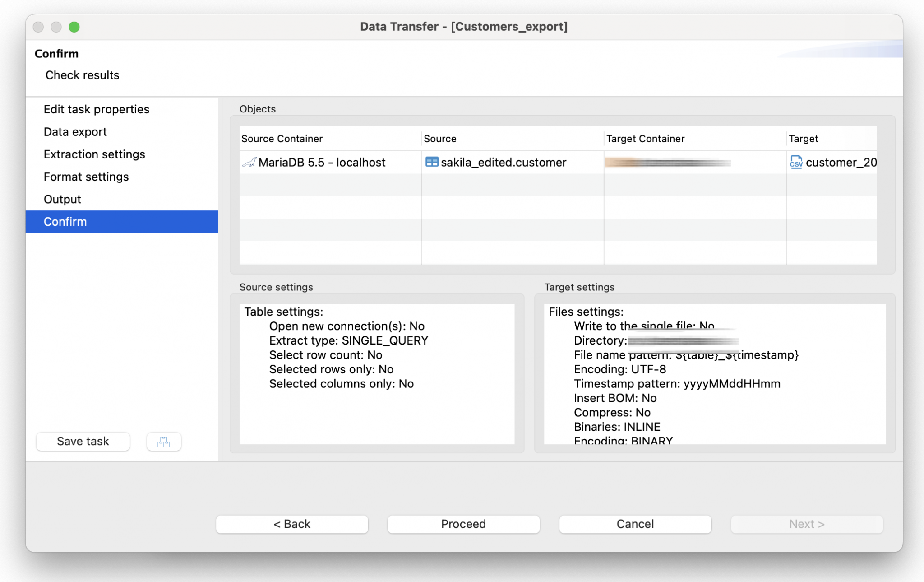Cancel the data transfer wizard
Screen dimensions: 924x582
pos(635,524)
